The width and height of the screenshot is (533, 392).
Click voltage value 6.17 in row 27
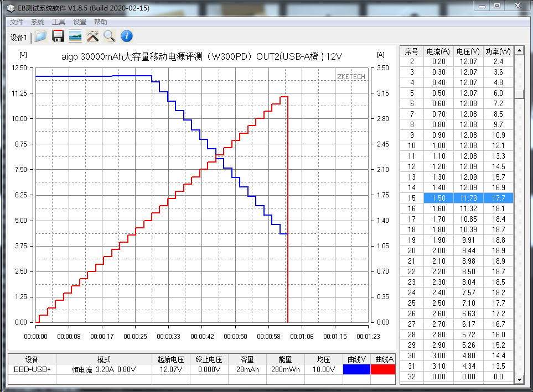click(468, 325)
